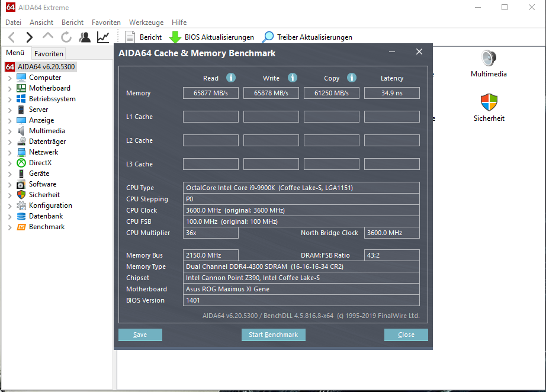Show Write benchmark info icon

point(293,78)
